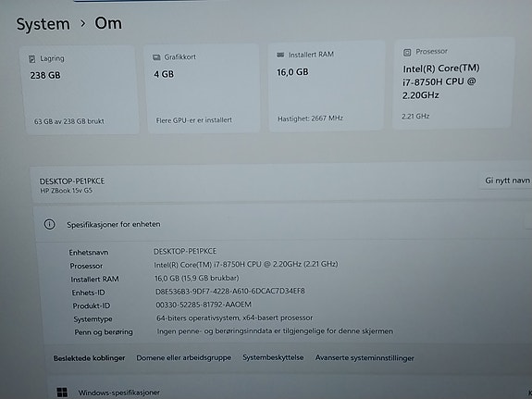Click the DESKTOP-PE1PKCE header name
Screen dimensions: 532x399
coord(72,181)
